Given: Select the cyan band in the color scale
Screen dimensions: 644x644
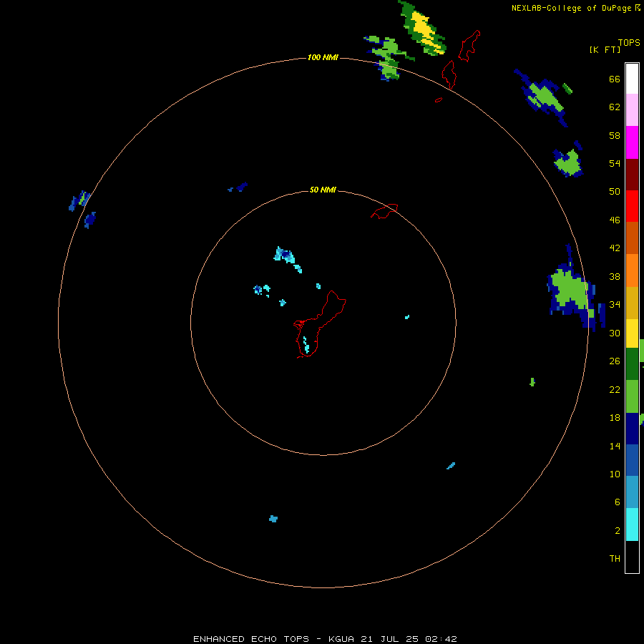Looking at the screenshot, I should [x=632, y=525].
